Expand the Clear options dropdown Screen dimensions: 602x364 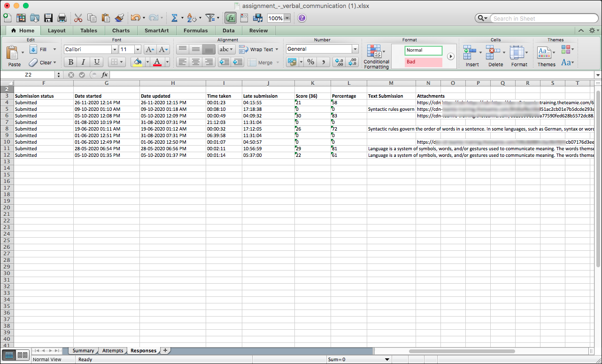pyautogui.click(x=54, y=62)
